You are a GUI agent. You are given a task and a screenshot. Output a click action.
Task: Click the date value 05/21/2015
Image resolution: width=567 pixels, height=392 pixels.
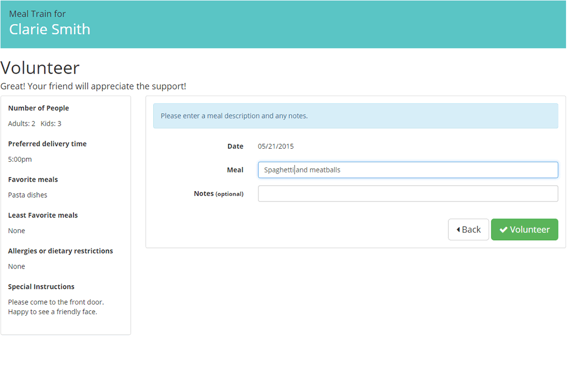(276, 146)
